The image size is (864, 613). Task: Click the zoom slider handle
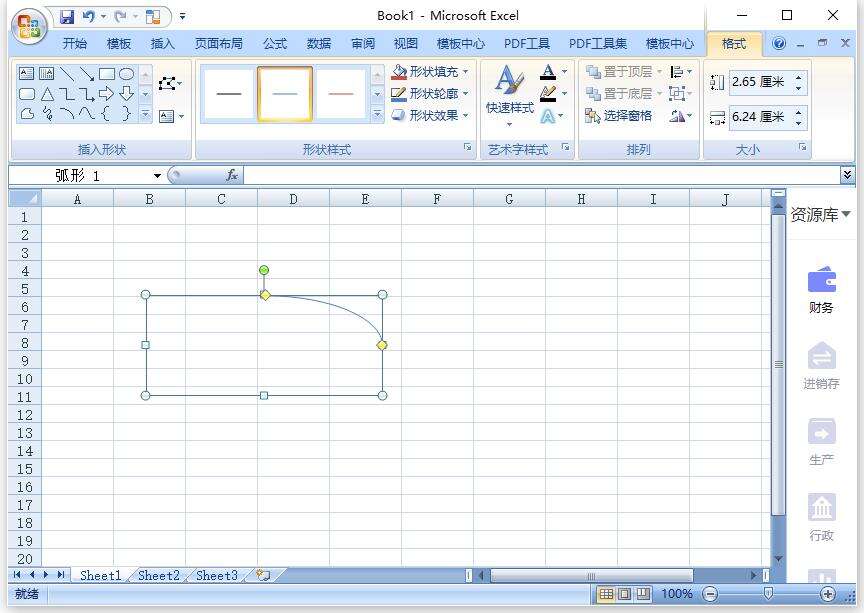768,594
